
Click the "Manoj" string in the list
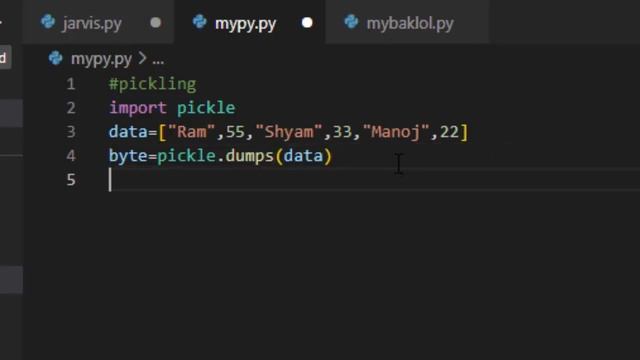[396, 132]
